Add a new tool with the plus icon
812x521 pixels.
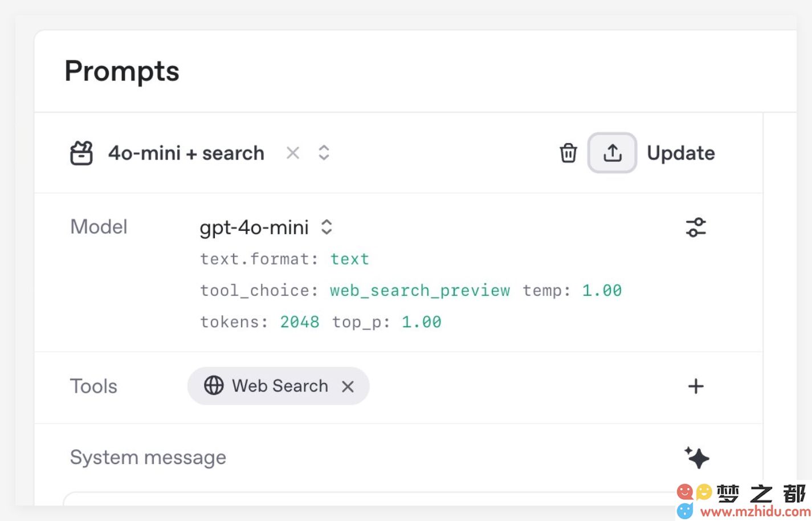[696, 386]
